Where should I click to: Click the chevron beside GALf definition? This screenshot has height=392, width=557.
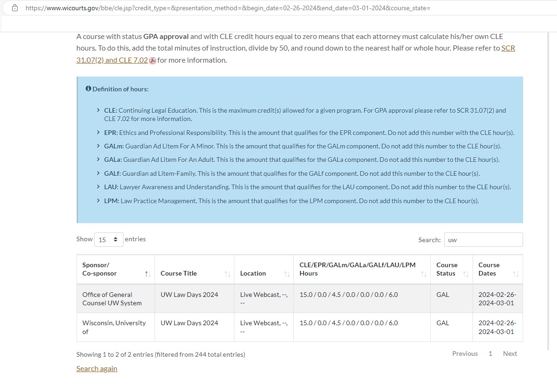click(98, 174)
